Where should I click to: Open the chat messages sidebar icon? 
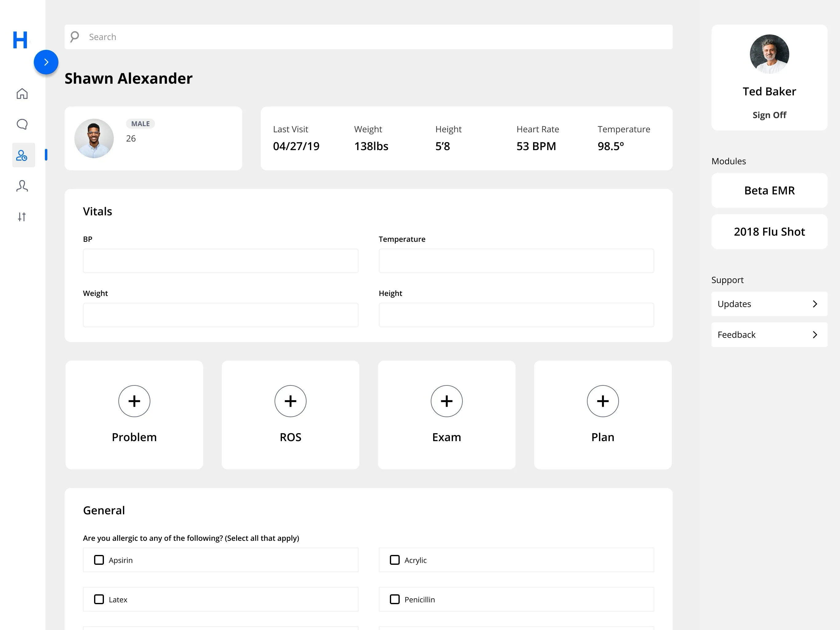click(x=22, y=124)
